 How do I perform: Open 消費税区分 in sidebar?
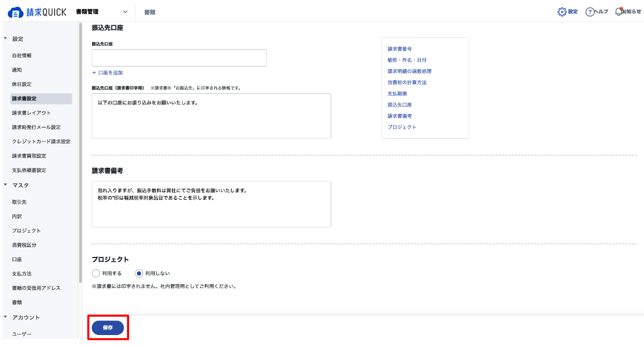pyautogui.click(x=24, y=245)
